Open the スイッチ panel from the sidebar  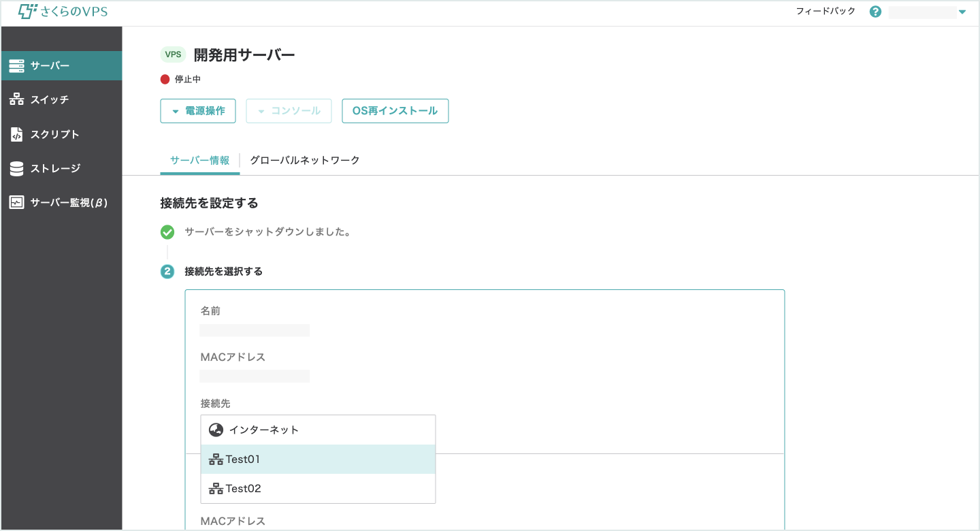pos(16,99)
